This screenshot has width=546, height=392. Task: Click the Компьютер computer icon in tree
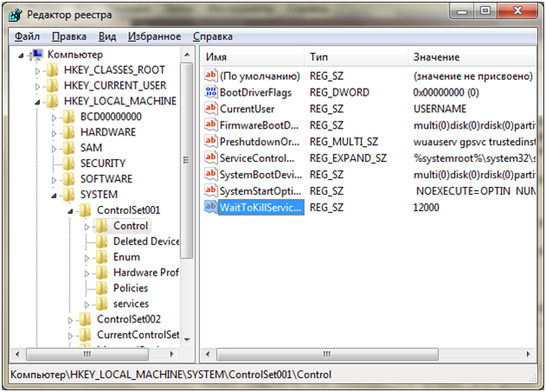pos(37,54)
